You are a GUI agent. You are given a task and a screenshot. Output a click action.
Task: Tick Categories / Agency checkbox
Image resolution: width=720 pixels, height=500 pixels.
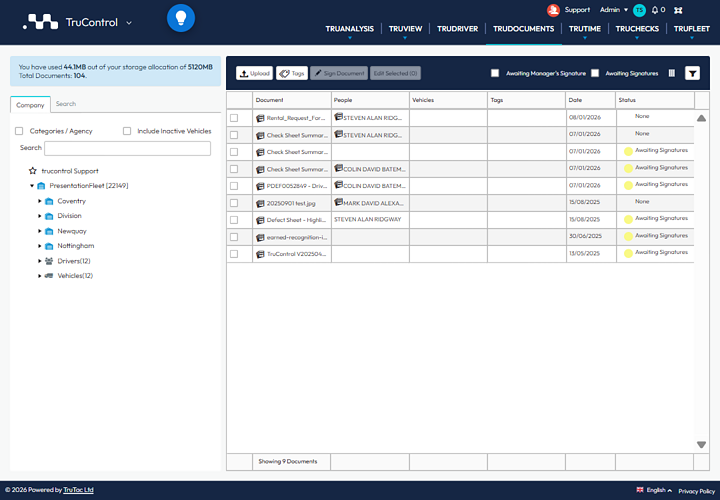tap(19, 131)
